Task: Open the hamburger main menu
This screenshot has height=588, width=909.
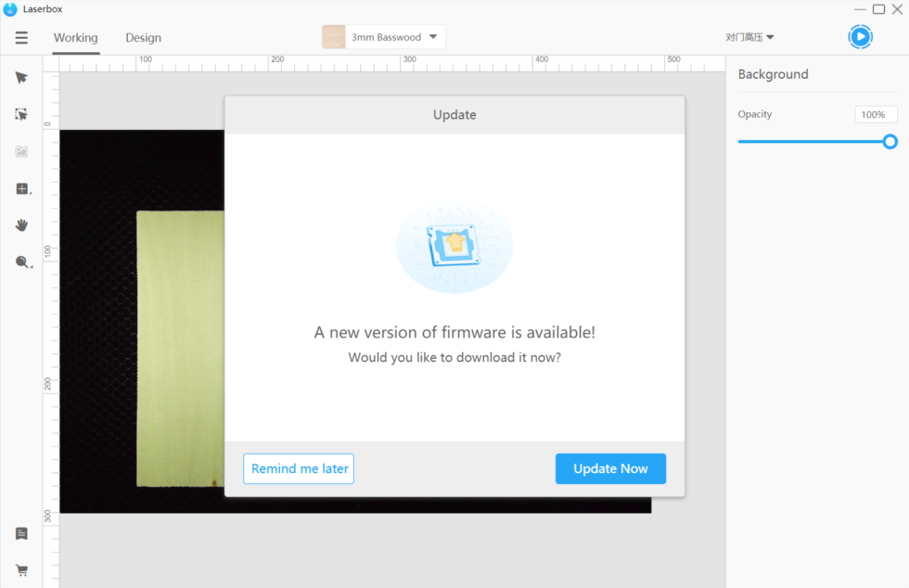Action: 21,38
